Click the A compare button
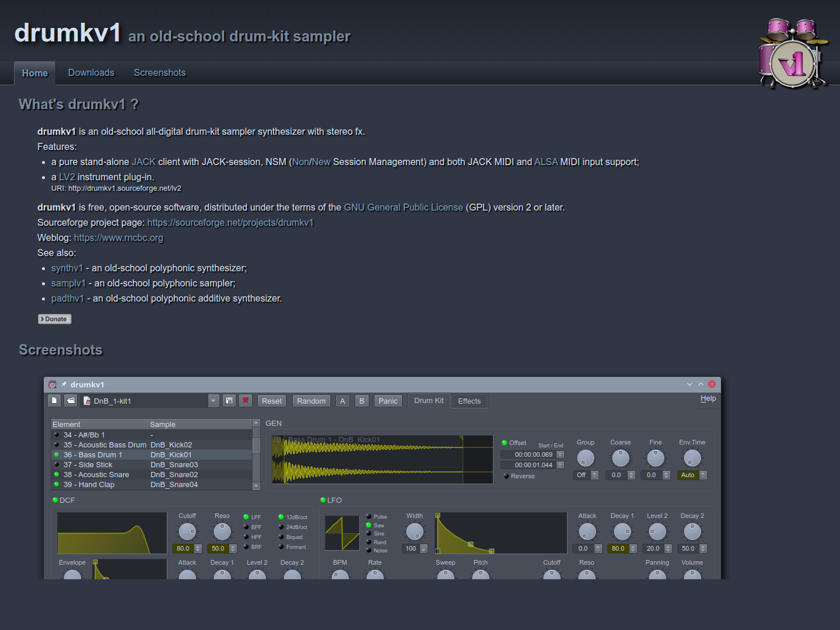The height and width of the screenshot is (630, 840). point(342,401)
